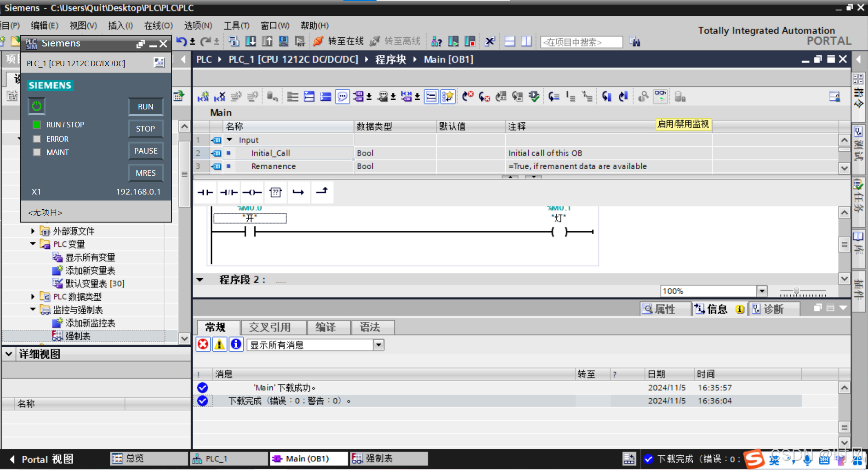Viewport: 868px width, 470px height.
Task: Click the search-in-project binoculars icon
Action: 635,42
